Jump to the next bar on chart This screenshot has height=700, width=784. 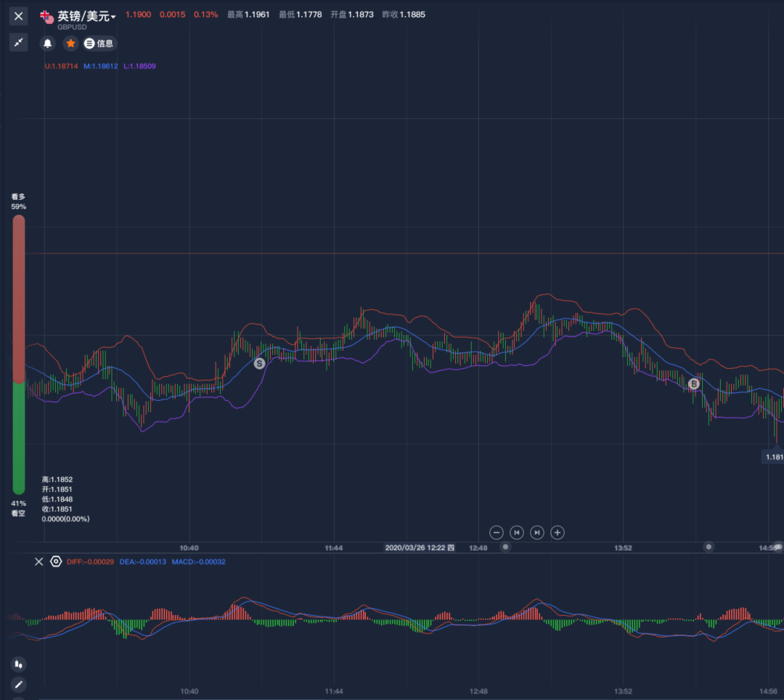click(537, 532)
